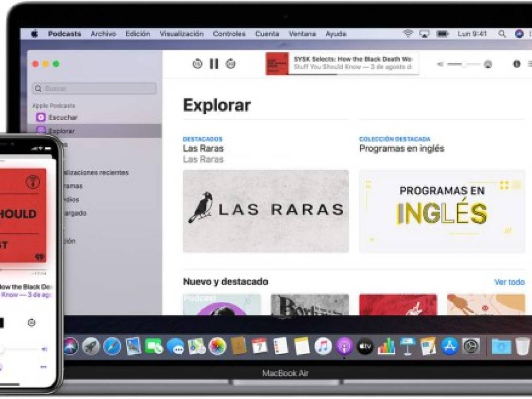Click the Ver todo link
532x399 pixels.
[509, 282]
